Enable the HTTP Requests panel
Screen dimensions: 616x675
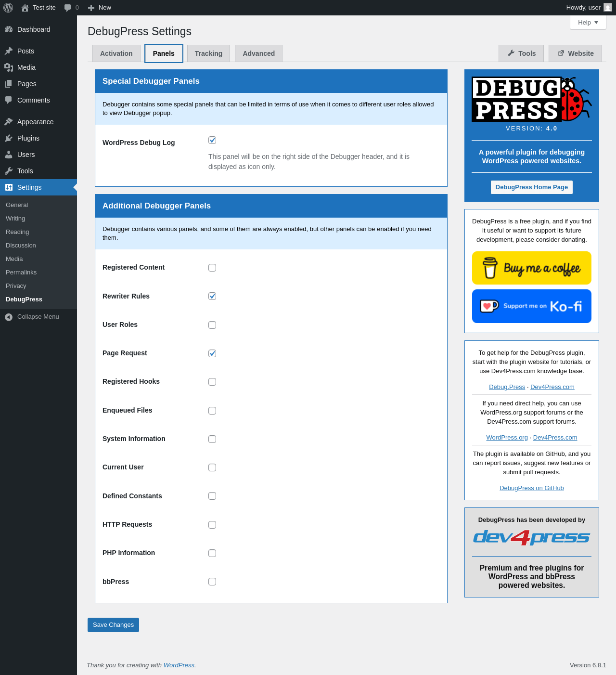212,525
